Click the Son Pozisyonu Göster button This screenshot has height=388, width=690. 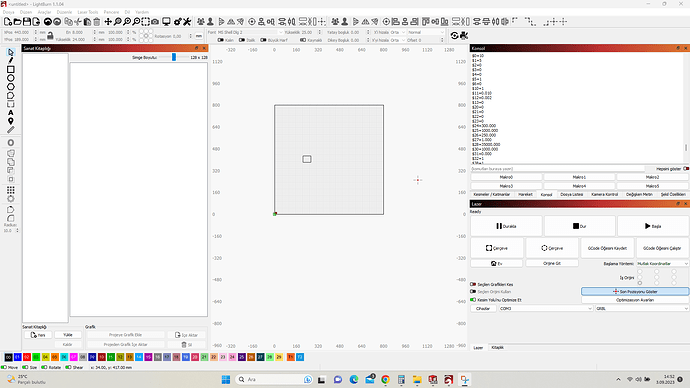pos(635,291)
